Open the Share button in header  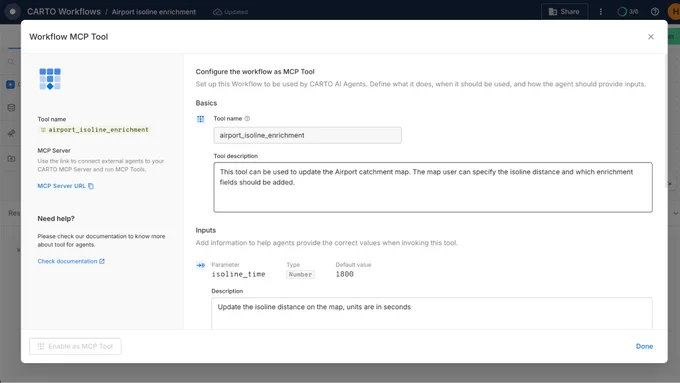point(564,12)
